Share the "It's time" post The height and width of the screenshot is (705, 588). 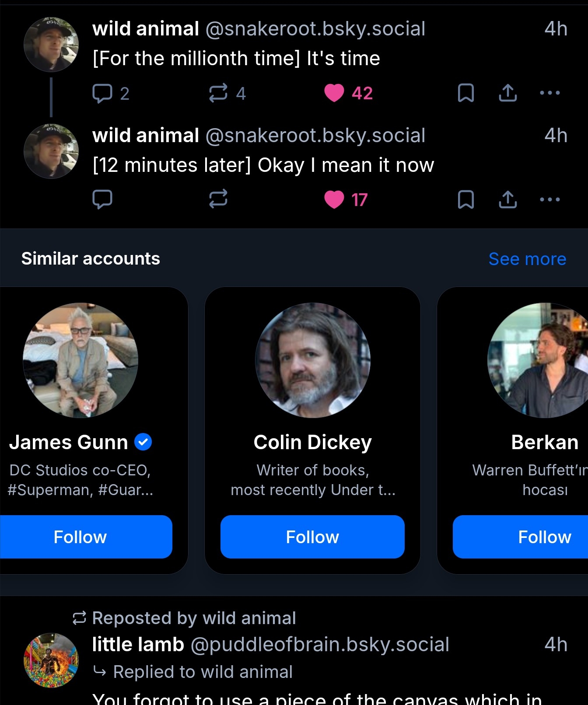click(x=507, y=93)
